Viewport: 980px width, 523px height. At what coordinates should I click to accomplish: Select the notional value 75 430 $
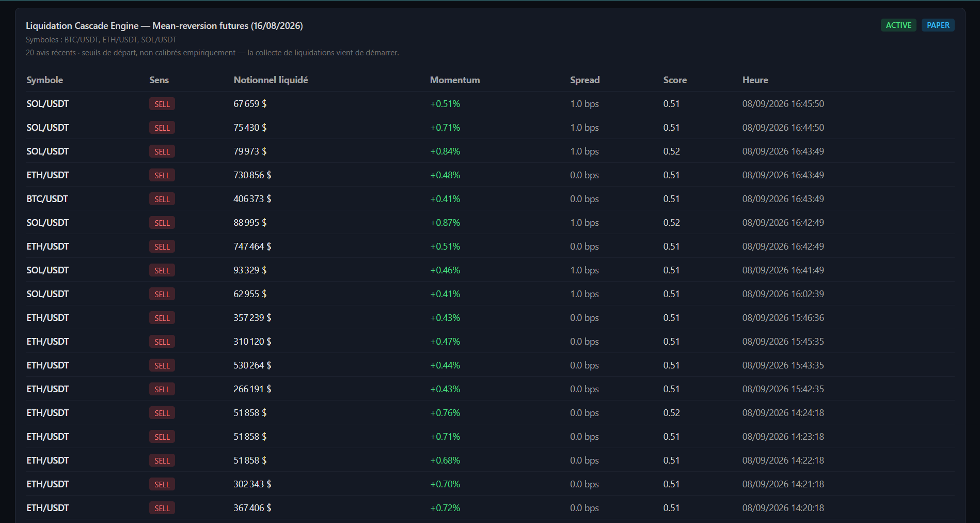[x=250, y=128]
